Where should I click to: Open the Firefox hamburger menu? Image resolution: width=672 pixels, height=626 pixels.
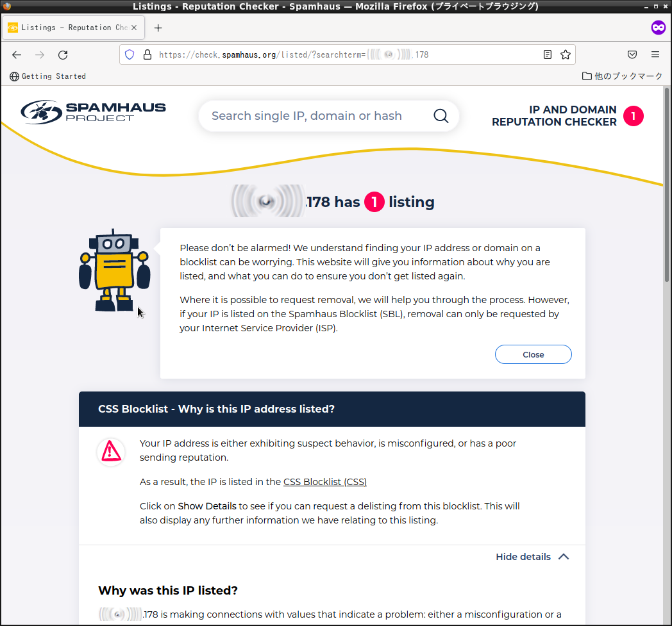(655, 55)
